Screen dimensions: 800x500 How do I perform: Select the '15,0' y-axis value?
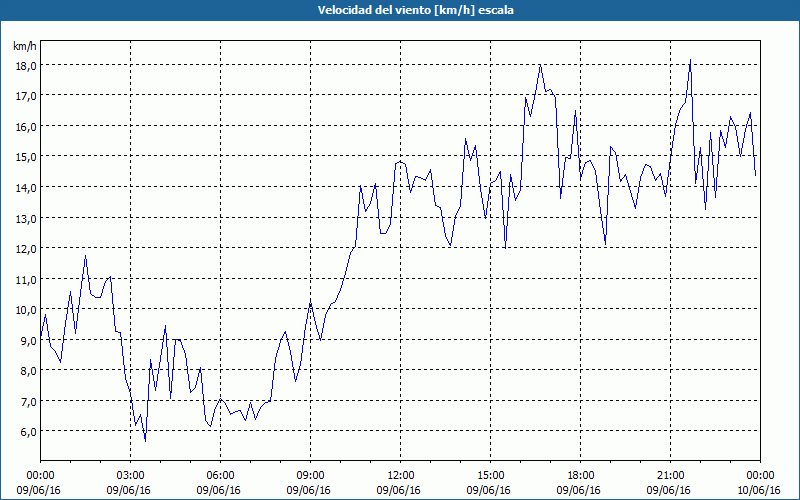pyautogui.click(x=25, y=157)
